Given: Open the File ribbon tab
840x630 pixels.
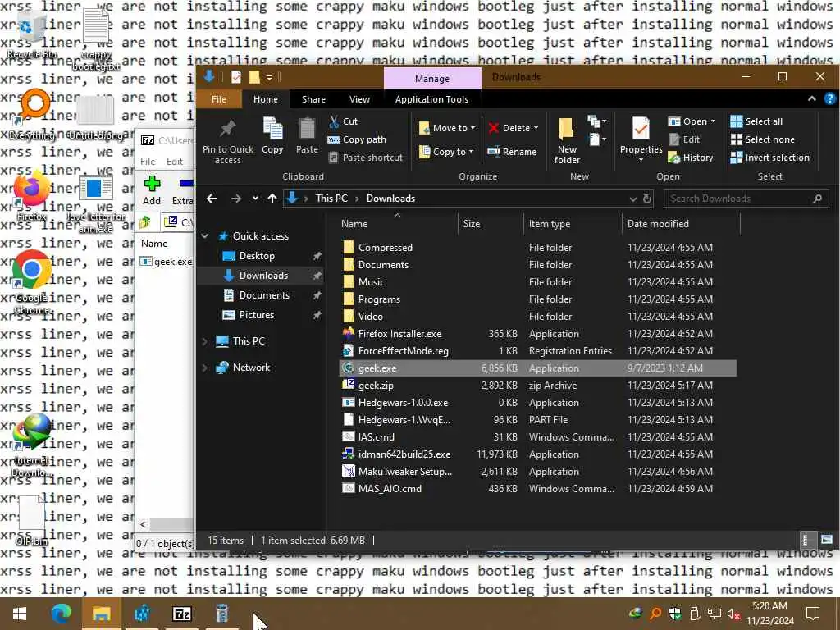Looking at the screenshot, I should point(218,99).
